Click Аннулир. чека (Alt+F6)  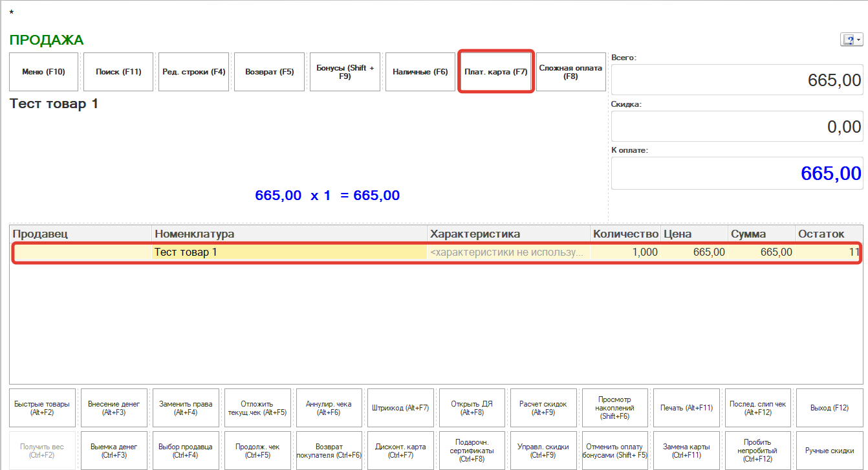click(328, 408)
